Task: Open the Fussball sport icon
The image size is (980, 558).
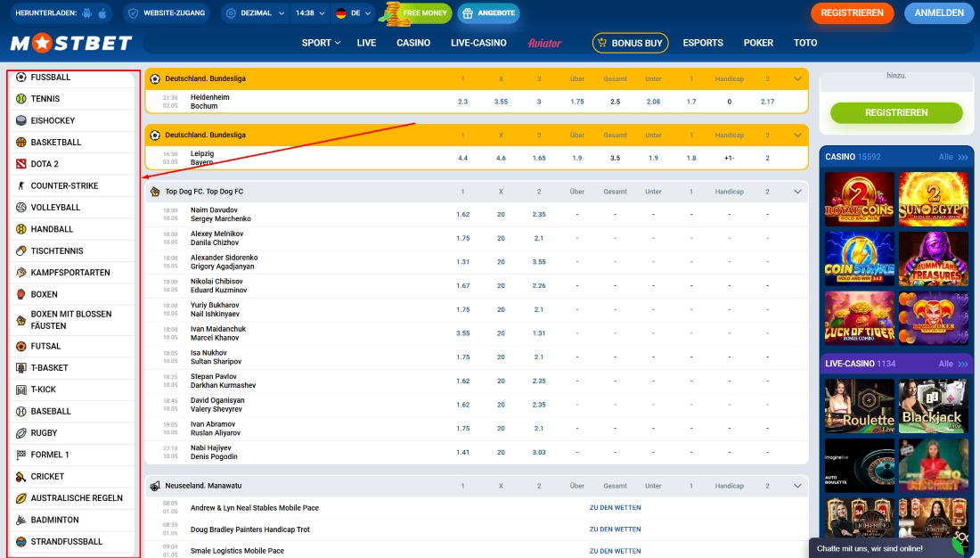Action: (x=21, y=77)
